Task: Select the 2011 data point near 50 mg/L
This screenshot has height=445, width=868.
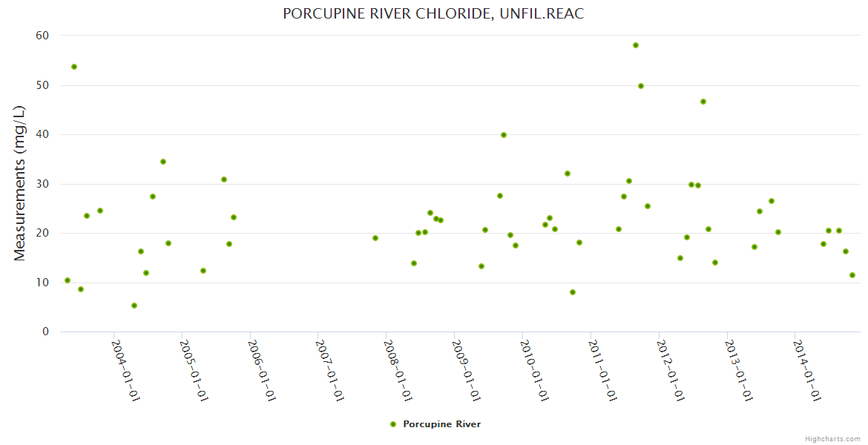Action: point(641,86)
